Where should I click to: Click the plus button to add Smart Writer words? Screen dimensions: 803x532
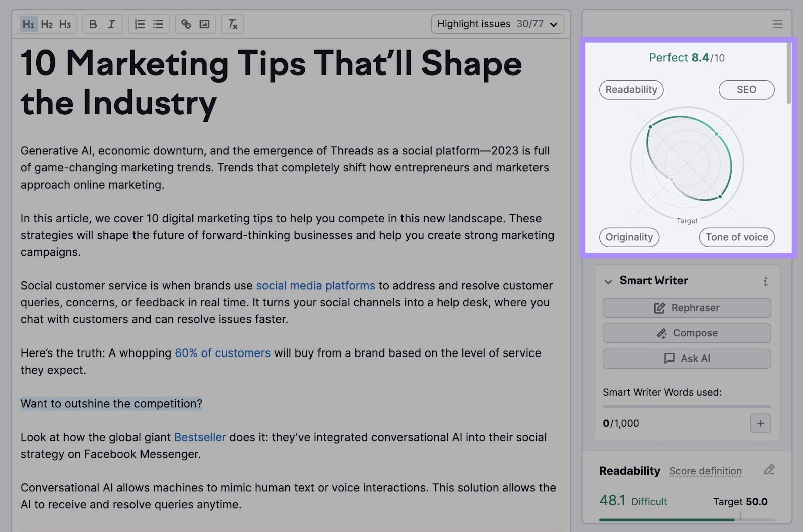tap(760, 423)
